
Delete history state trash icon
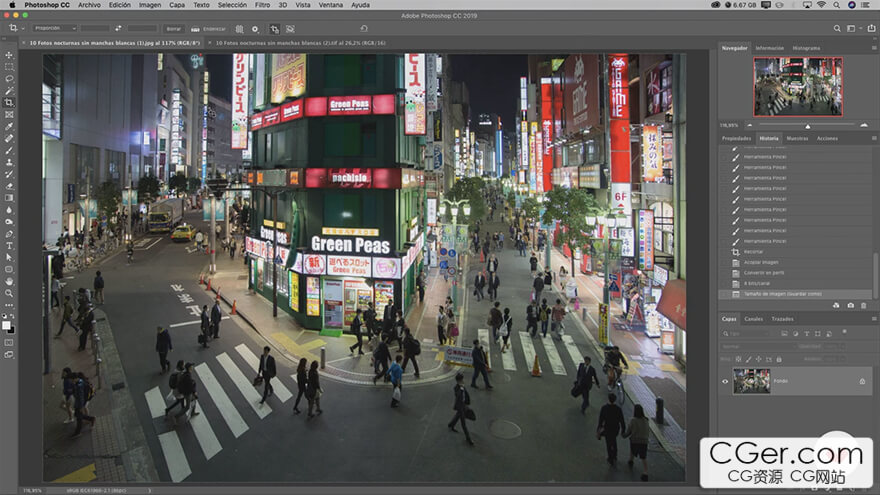[864, 305]
